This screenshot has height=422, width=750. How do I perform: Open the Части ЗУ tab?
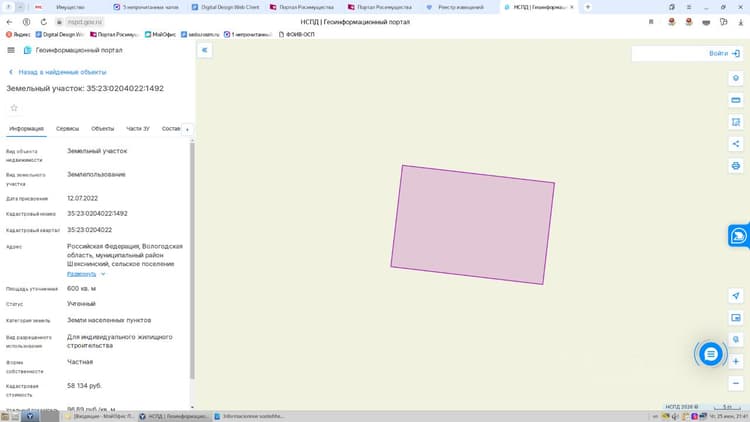click(138, 129)
